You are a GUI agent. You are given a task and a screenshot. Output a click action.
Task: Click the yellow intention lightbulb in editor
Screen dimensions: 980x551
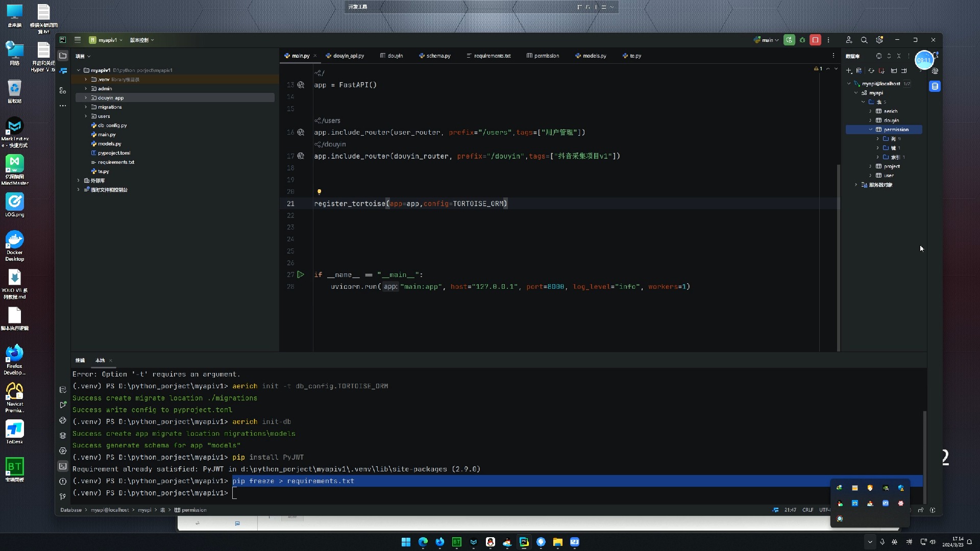coord(320,192)
